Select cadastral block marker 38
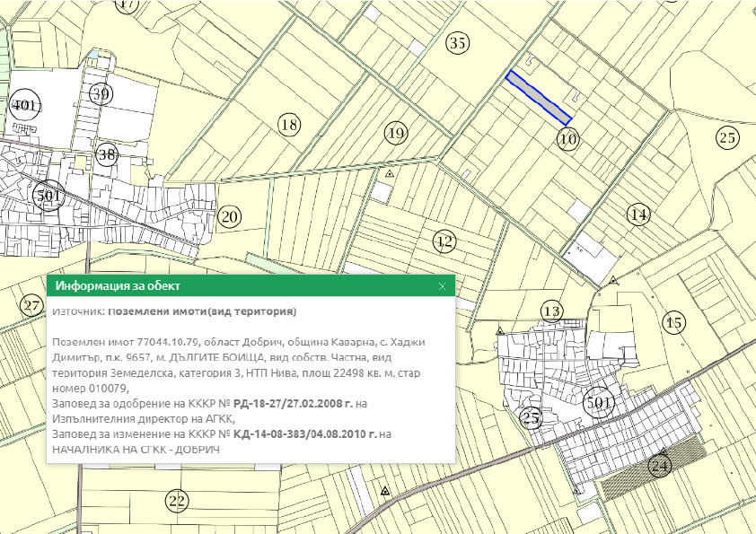The width and height of the screenshot is (756, 534). point(108,154)
